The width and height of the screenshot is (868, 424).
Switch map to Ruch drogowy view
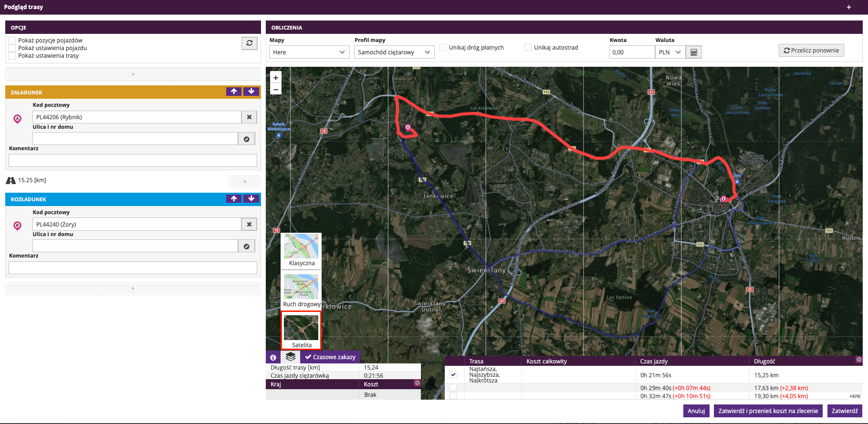click(x=302, y=291)
